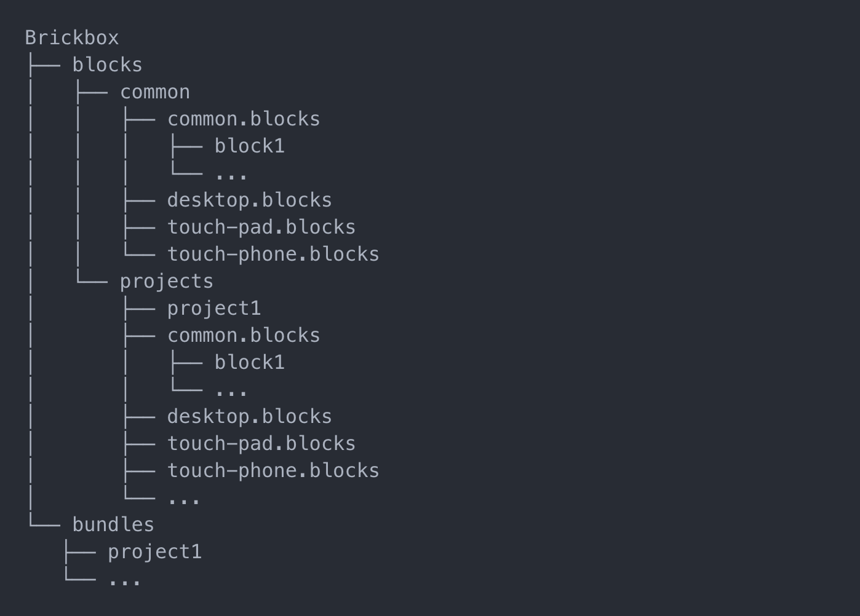Click touch-pad.blocks inside the common folder
860x616 pixels.
[261, 227]
